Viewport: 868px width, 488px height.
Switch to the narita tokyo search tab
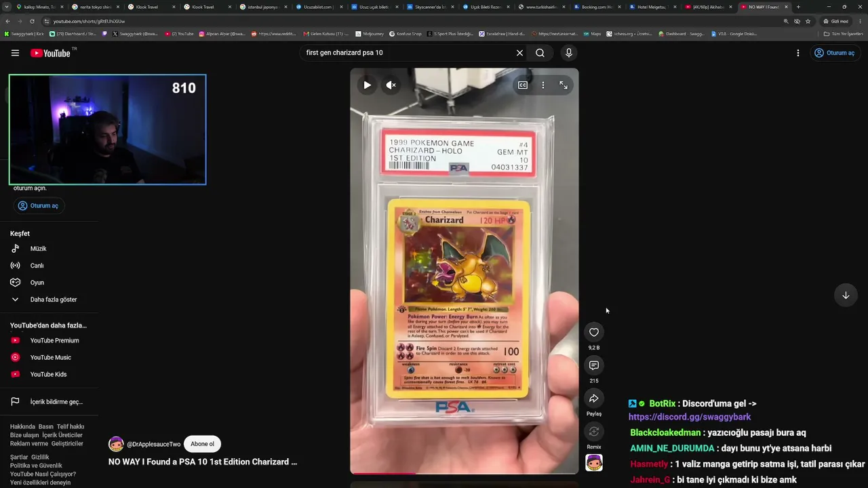96,7
